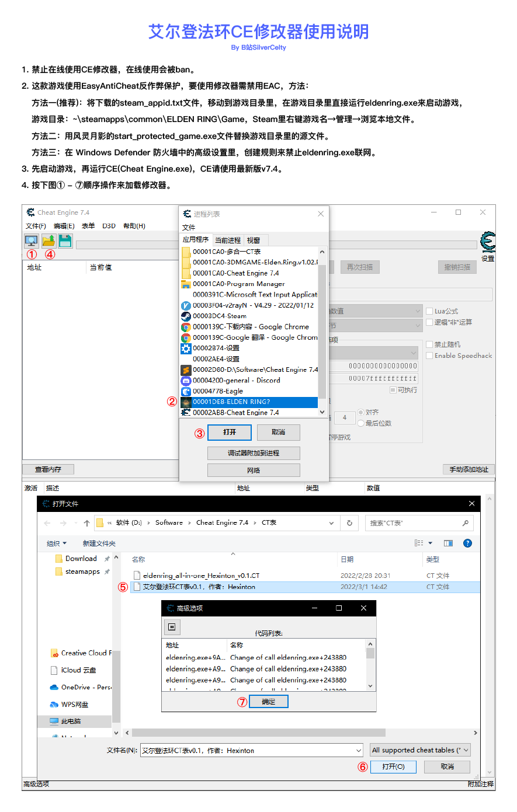Expand the file type filter dropdown

click(x=466, y=750)
